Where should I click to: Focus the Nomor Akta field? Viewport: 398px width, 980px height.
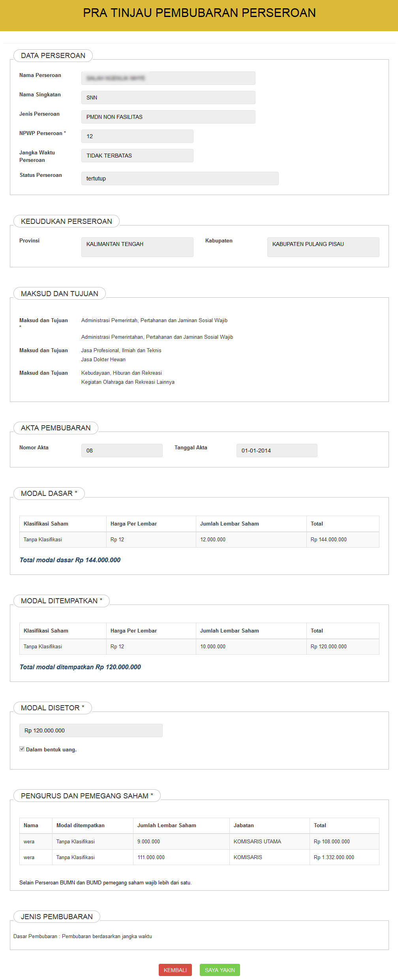[x=122, y=451]
